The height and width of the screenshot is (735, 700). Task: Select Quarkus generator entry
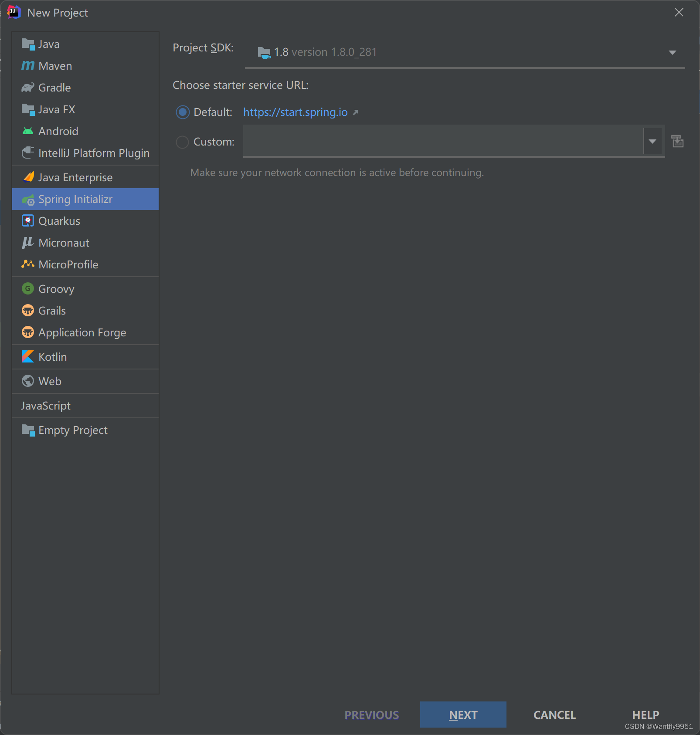click(85, 221)
